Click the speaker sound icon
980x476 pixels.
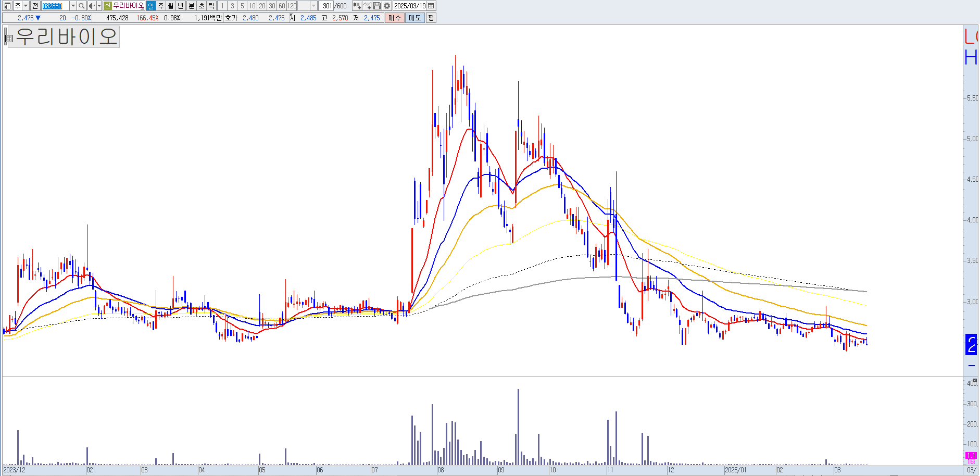[92, 6]
